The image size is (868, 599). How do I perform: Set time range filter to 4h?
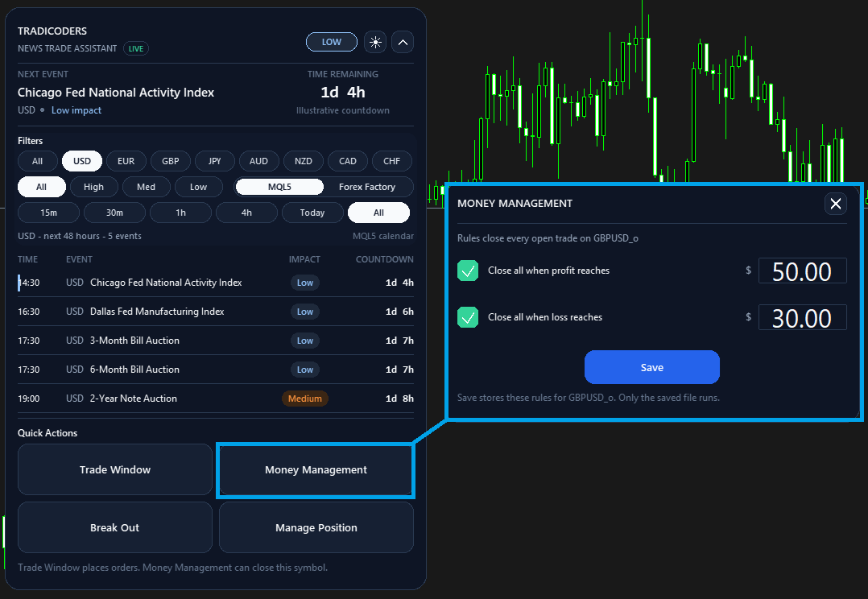[x=247, y=213]
